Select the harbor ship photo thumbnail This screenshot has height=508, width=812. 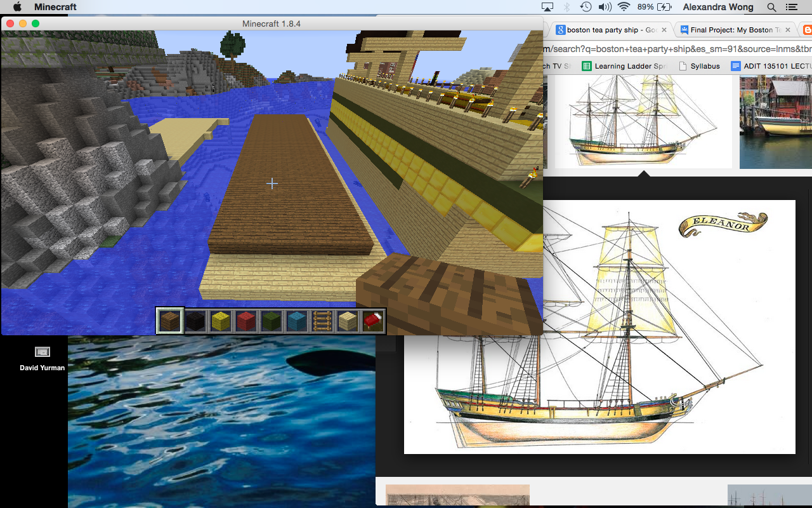tap(776, 121)
